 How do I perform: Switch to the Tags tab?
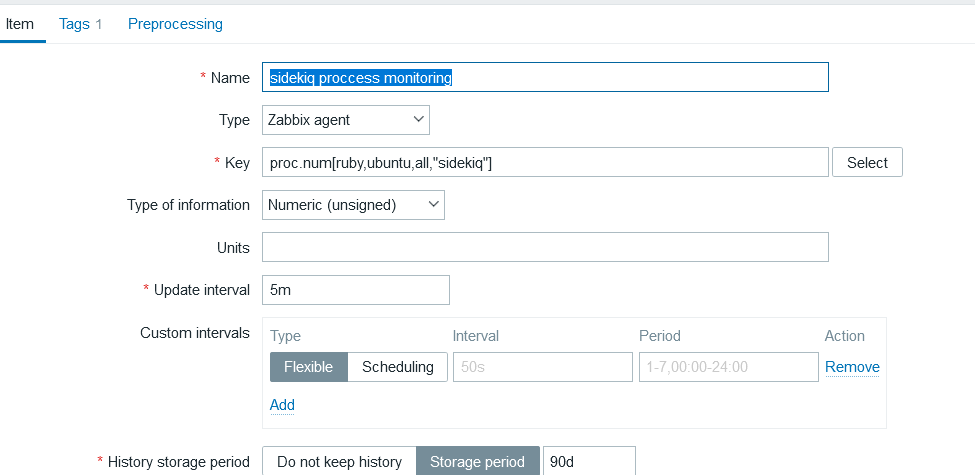coord(80,24)
